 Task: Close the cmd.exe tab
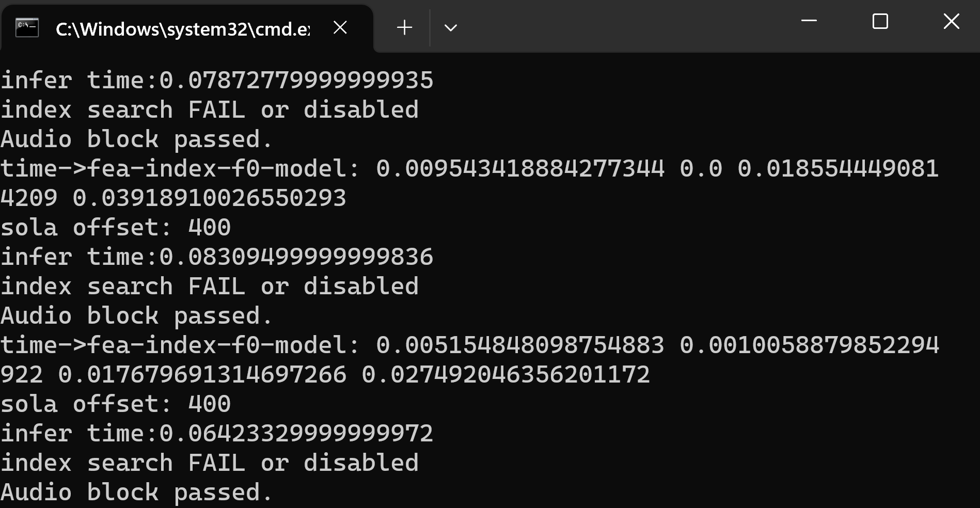(340, 27)
